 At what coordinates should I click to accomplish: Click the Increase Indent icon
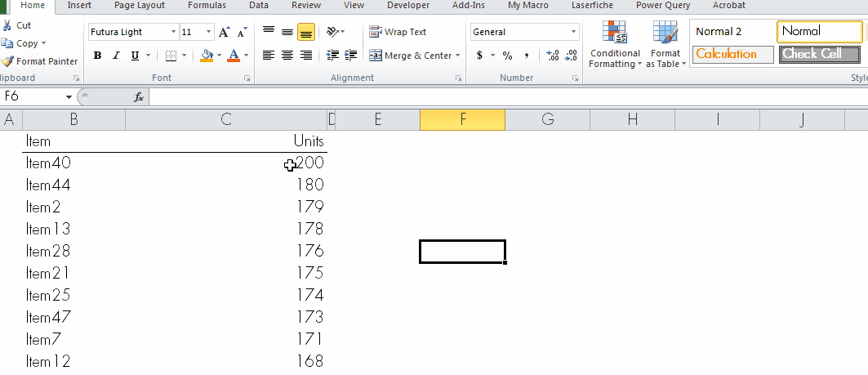pos(352,56)
